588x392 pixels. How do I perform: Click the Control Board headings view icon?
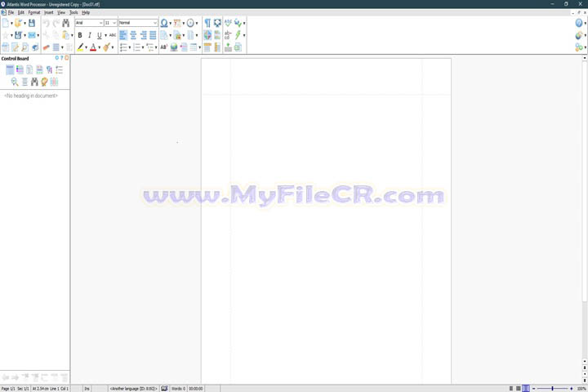point(10,69)
